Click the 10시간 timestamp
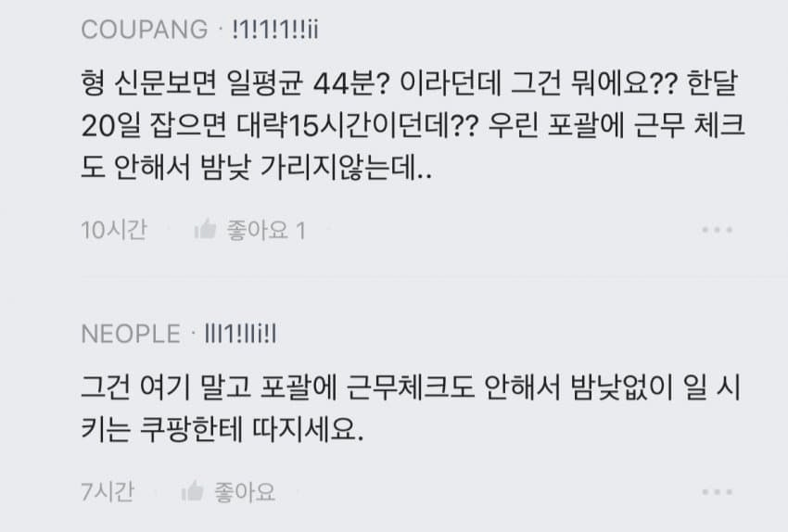The height and width of the screenshot is (532, 788). [x=113, y=230]
